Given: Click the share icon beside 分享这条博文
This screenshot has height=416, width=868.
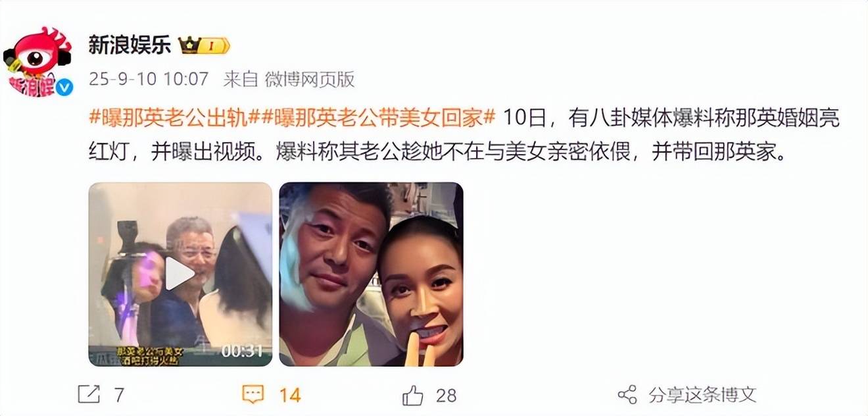Looking at the screenshot, I should click(628, 394).
